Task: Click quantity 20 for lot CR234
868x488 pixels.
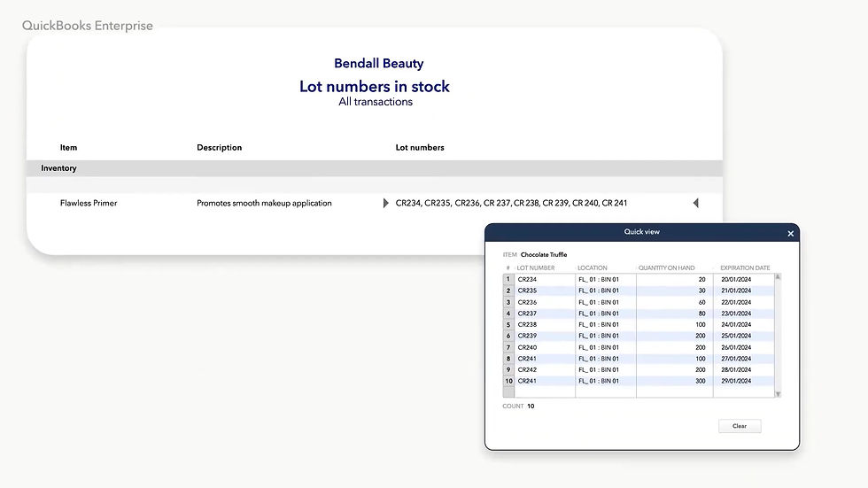Action: [x=701, y=279]
